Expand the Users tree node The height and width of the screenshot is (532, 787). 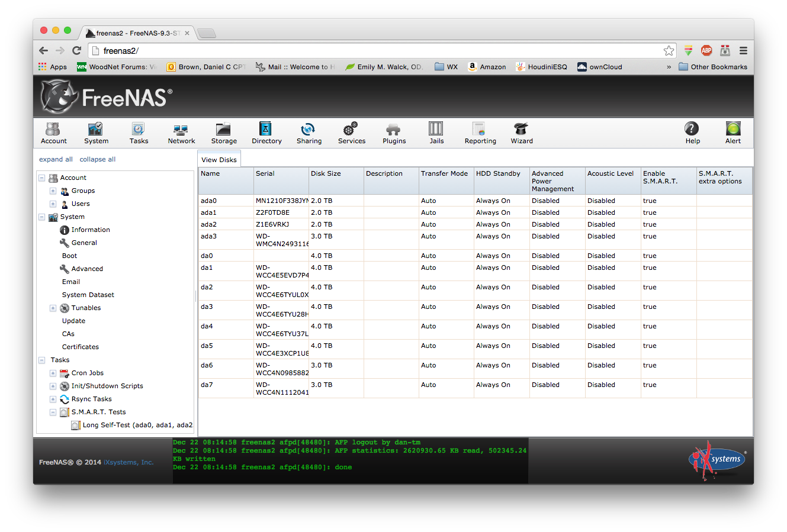(53, 204)
